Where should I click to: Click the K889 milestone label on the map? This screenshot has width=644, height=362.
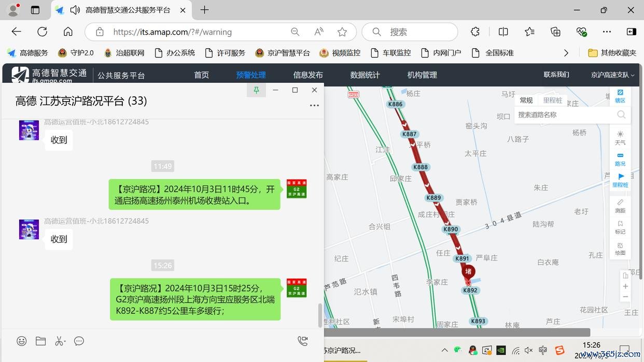[x=433, y=198]
